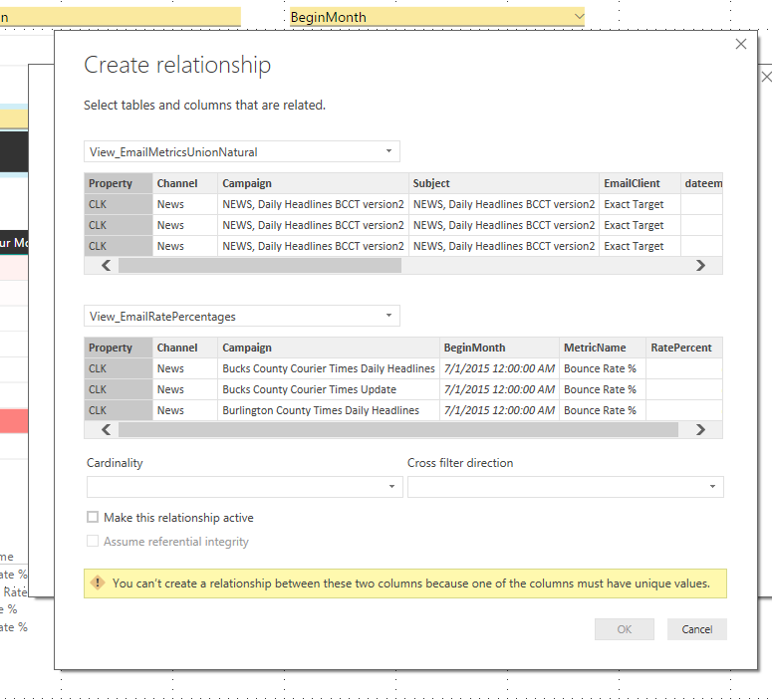Select EmailClient column header
Viewport: 772px width, 700px height.
click(641, 183)
